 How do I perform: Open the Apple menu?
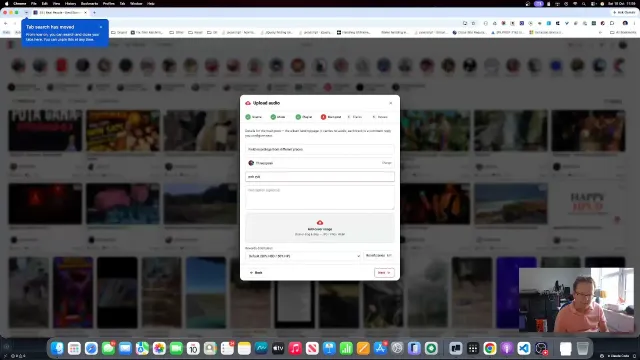(6, 3)
